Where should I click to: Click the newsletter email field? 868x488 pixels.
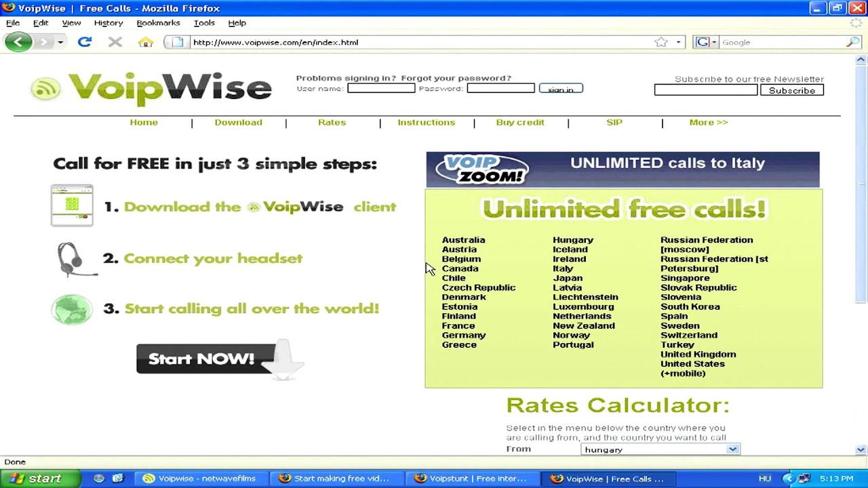click(x=705, y=90)
